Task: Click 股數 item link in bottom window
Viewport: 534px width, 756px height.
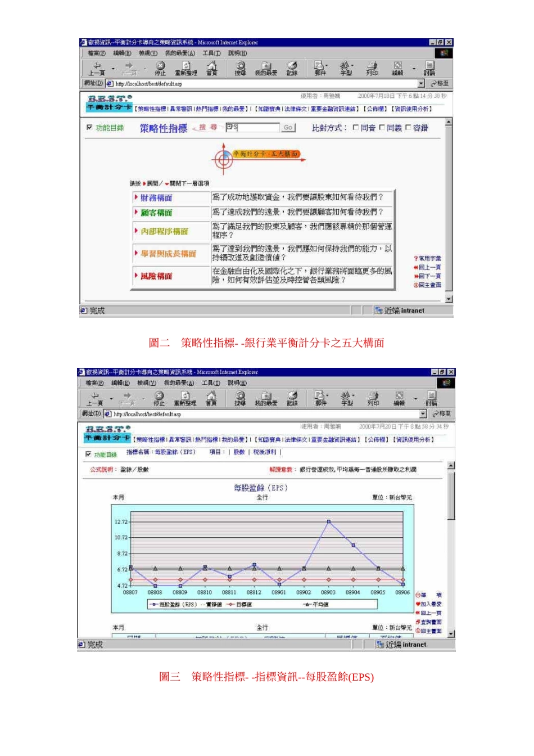Action: tap(239, 452)
